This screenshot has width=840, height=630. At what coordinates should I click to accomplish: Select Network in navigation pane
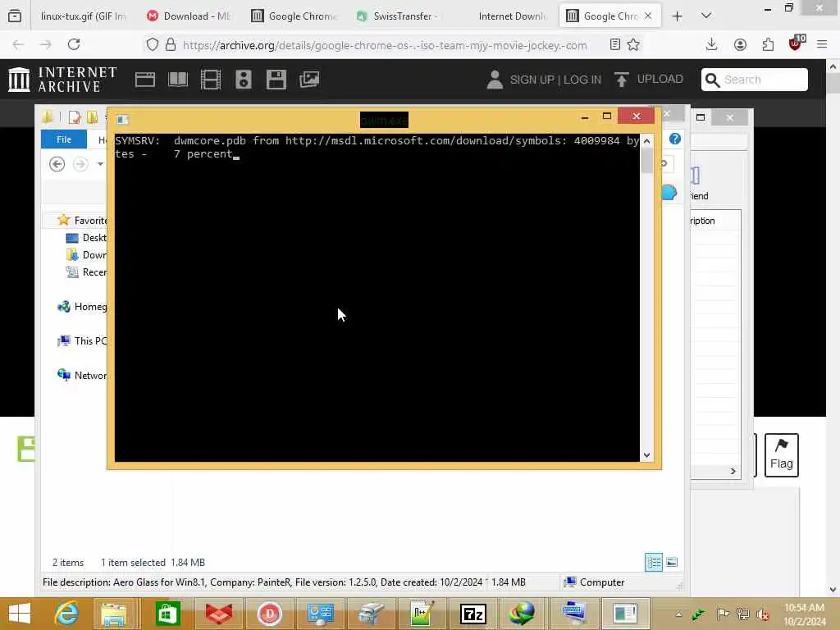[x=81, y=375]
